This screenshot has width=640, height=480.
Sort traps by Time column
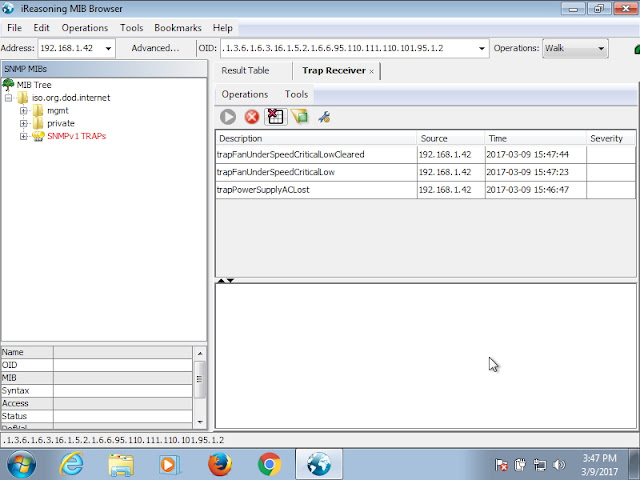click(536, 138)
